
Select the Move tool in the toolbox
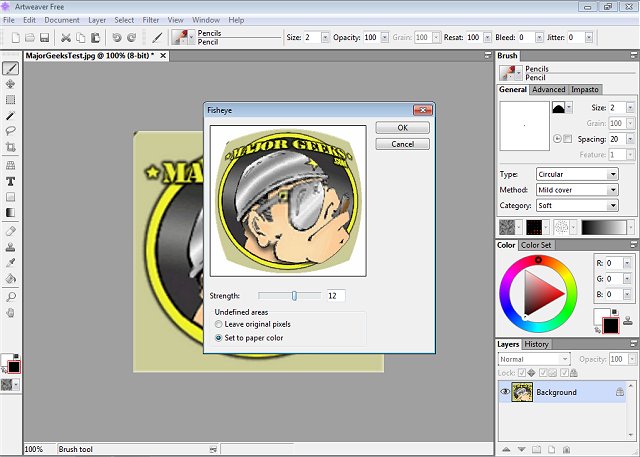coord(10,84)
